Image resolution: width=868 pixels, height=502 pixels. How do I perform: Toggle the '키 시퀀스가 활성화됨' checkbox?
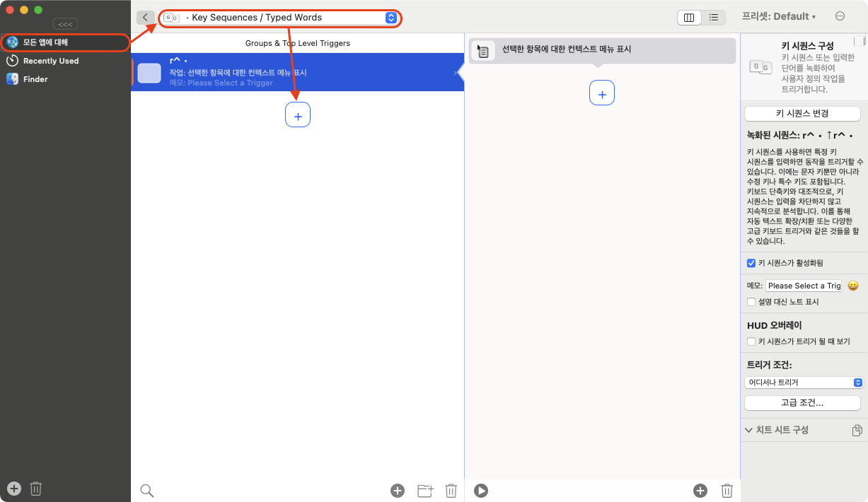751,263
